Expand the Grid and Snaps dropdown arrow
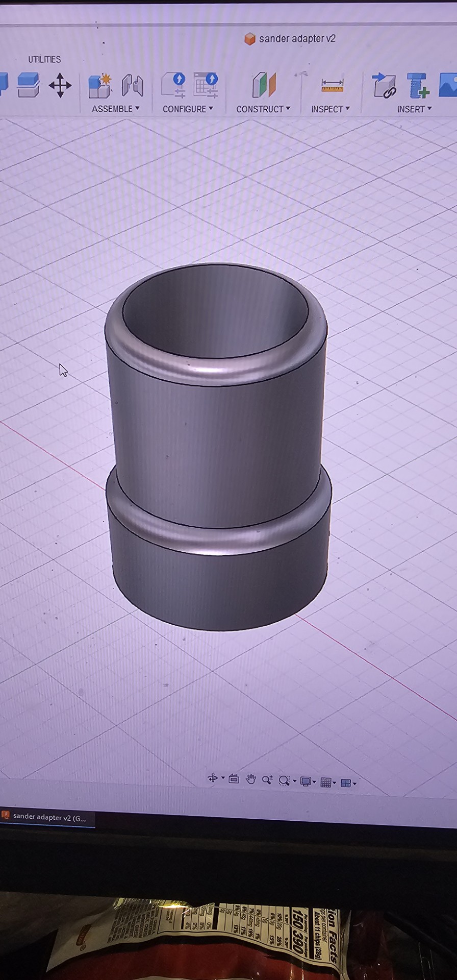This screenshot has width=457, height=980. pyautogui.click(x=335, y=783)
